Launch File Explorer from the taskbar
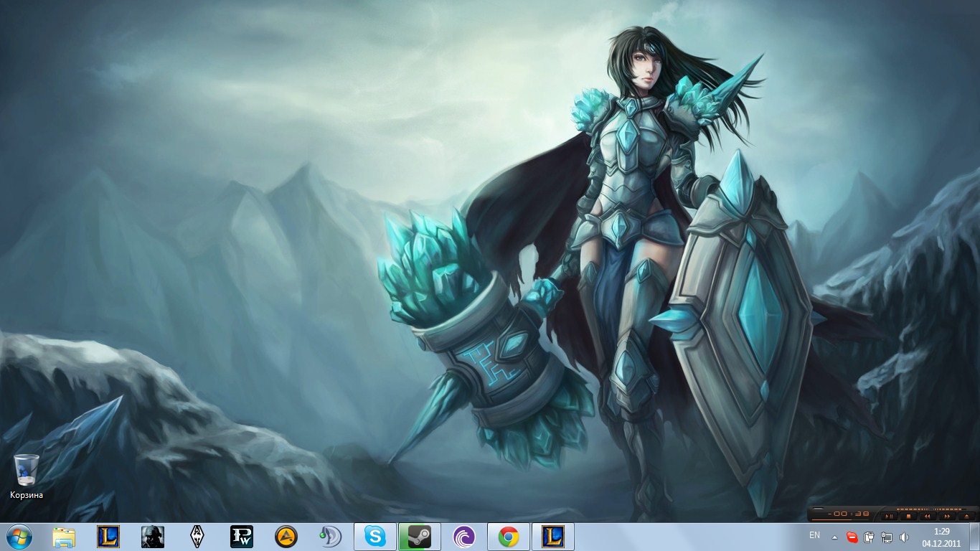This screenshot has height=551, width=980. coord(64,537)
